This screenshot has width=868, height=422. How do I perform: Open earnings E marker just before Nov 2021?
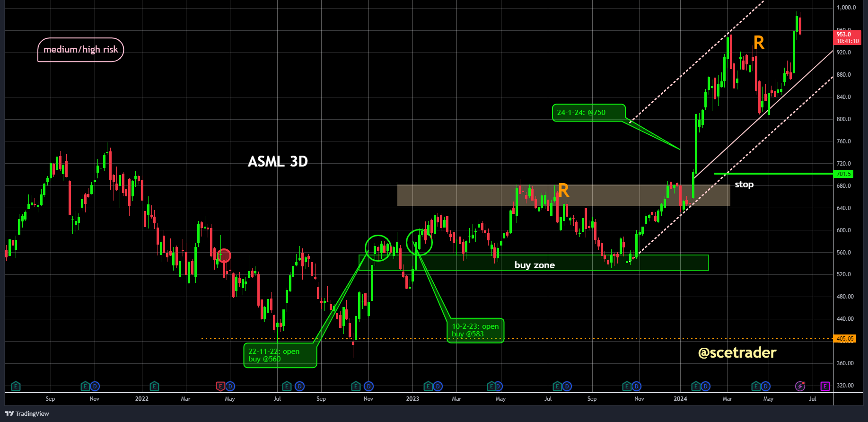coord(85,387)
